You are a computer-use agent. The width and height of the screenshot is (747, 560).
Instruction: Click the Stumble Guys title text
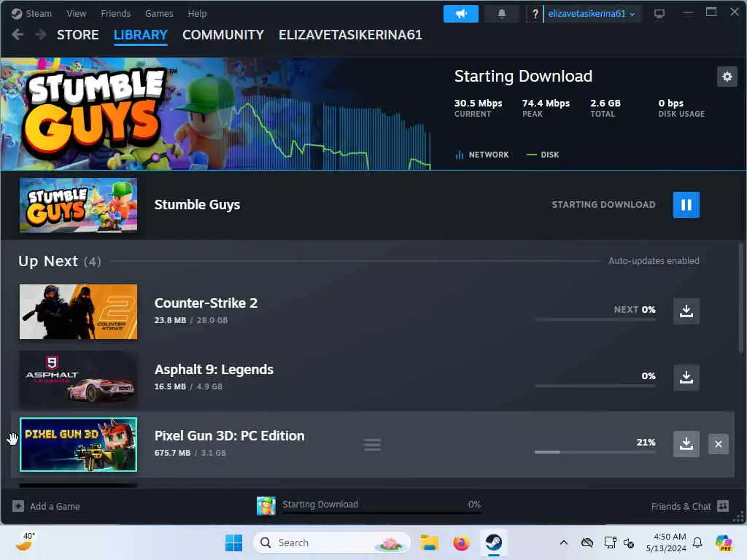197,205
